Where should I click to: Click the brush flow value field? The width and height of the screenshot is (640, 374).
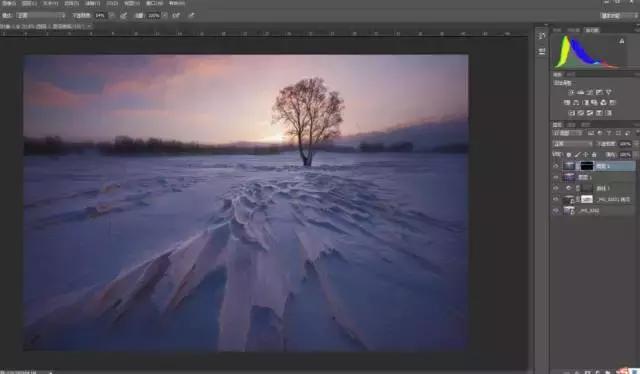click(153, 16)
